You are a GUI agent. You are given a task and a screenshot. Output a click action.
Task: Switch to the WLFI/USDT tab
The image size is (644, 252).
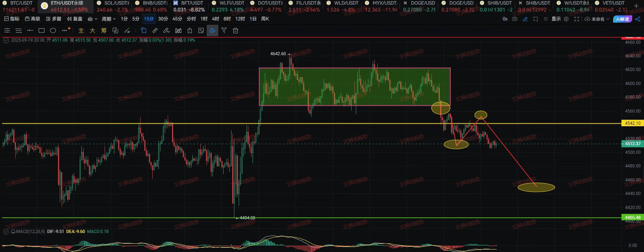click(x=228, y=6)
